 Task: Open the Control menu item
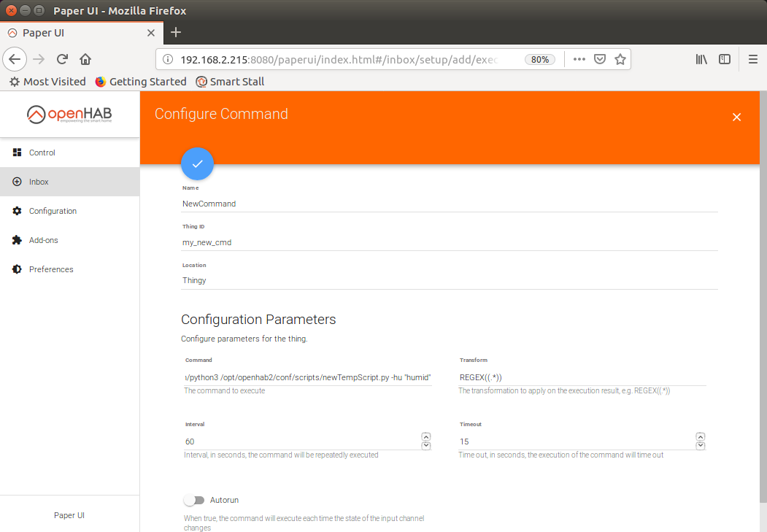(69, 153)
